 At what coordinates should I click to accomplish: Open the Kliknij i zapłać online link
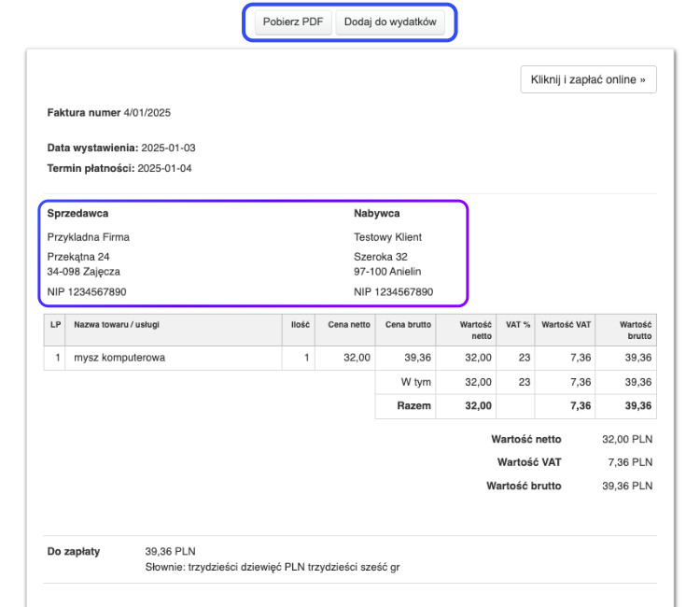pyautogui.click(x=588, y=79)
